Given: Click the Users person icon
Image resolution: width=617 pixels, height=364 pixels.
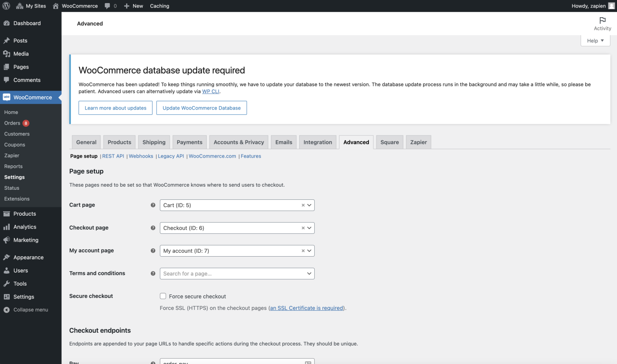Looking at the screenshot, I should coord(7,271).
